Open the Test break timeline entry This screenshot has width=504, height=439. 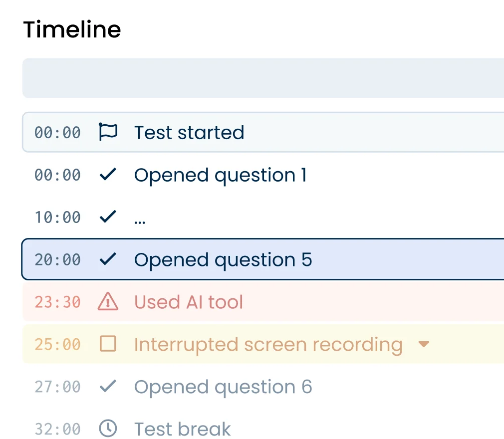(182, 429)
